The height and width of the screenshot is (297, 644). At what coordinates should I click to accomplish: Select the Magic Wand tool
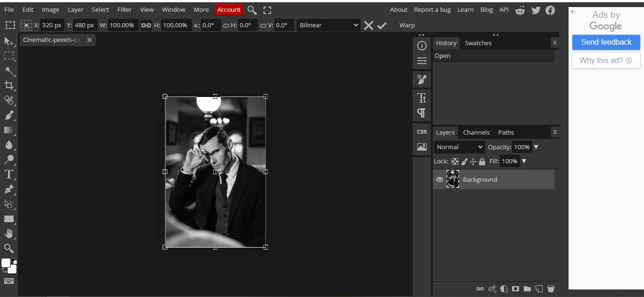pyautogui.click(x=9, y=71)
